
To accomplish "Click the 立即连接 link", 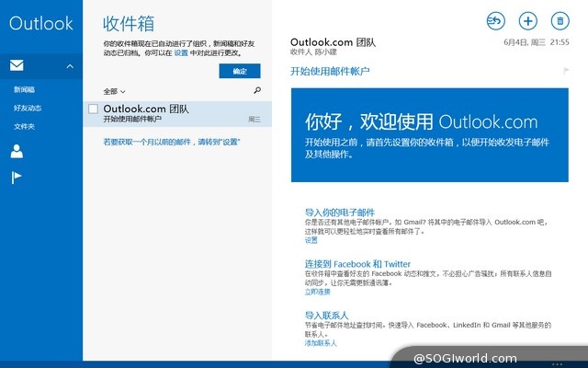I will pyautogui.click(x=317, y=292).
